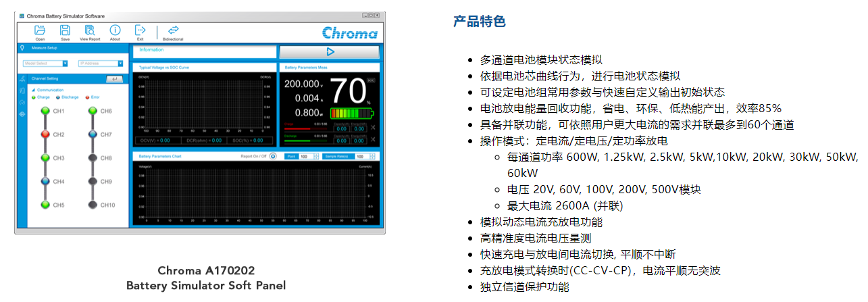The height and width of the screenshot is (302, 868).
Task: Open the IP Address dropdown
Action: coord(101,64)
